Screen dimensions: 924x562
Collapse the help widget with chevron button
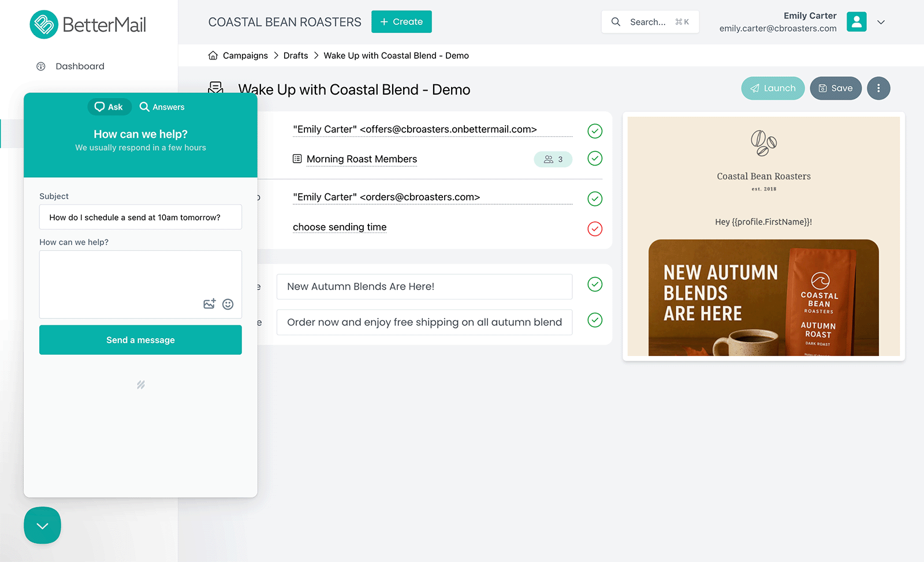tap(42, 525)
